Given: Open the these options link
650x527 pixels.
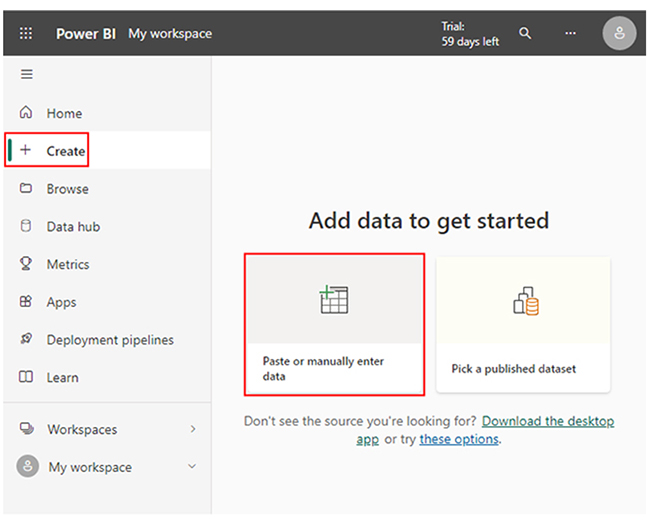Looking at the screenshot, I should (x=459, y=439).
